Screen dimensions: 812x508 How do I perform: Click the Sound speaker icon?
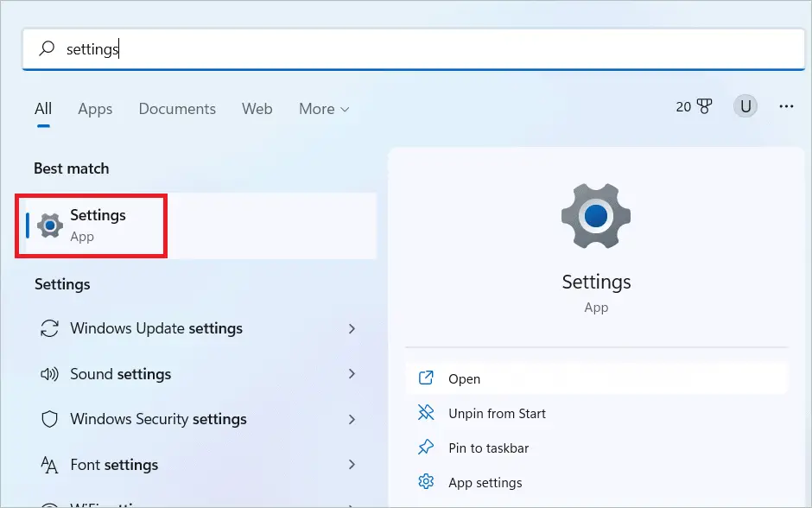[x=49, y=374]
